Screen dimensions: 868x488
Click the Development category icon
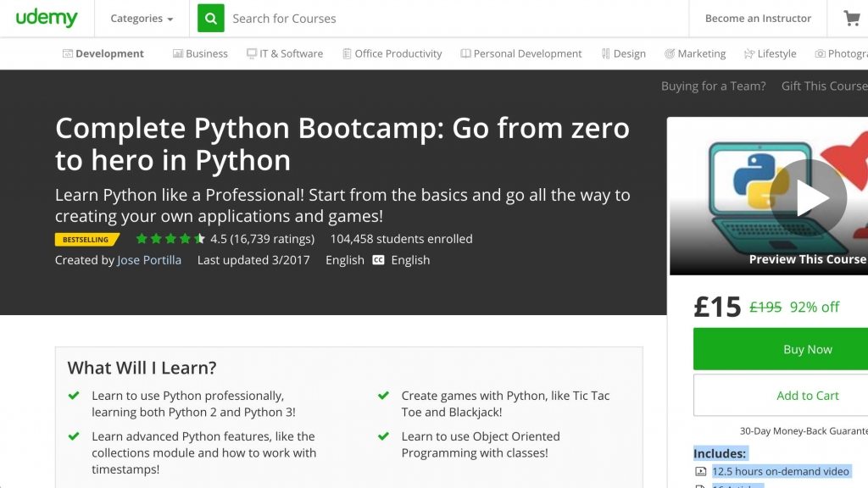tap(68, 53)
